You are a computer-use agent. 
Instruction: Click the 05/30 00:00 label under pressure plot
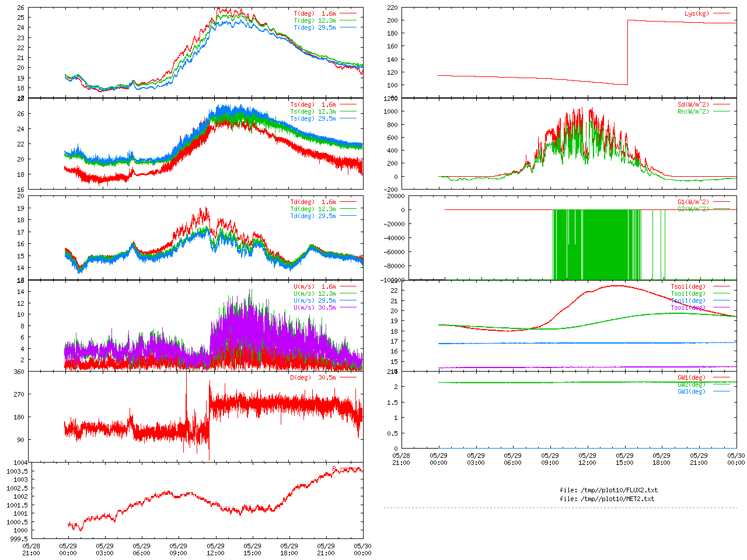[362, 549]
